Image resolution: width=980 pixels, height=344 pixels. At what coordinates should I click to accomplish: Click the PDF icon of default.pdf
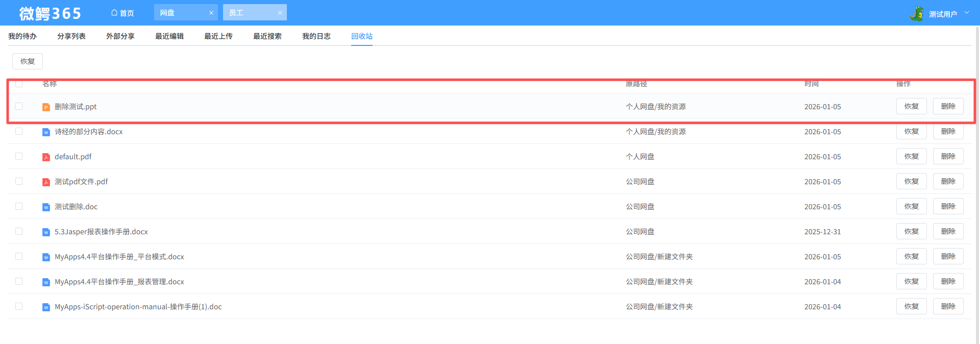pyautogui.click(x=46, y=157)
